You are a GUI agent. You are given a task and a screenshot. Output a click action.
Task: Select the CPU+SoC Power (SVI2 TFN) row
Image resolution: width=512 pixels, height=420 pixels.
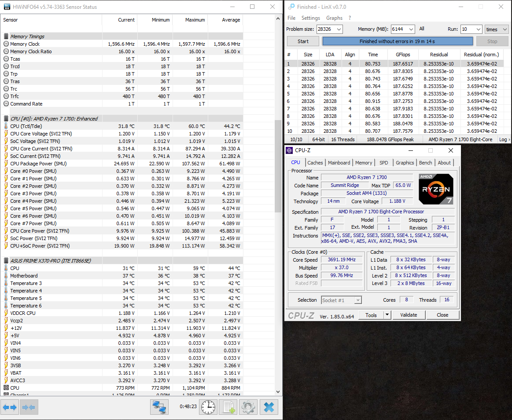122,246
